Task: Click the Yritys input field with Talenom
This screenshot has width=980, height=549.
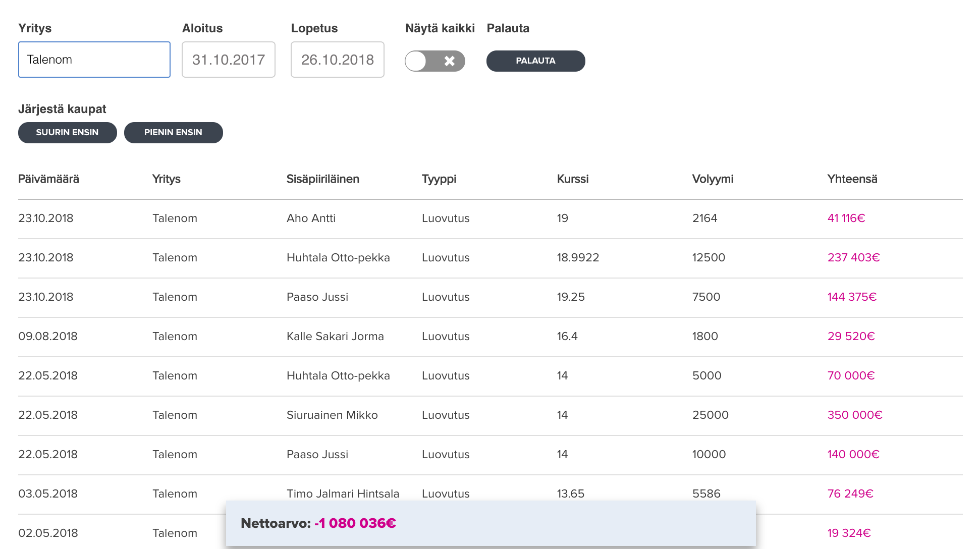Action: [94, 60]
